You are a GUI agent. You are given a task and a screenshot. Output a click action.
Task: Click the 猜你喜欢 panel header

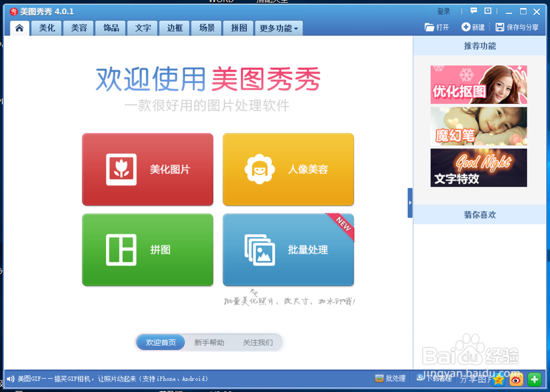point(480,214)
